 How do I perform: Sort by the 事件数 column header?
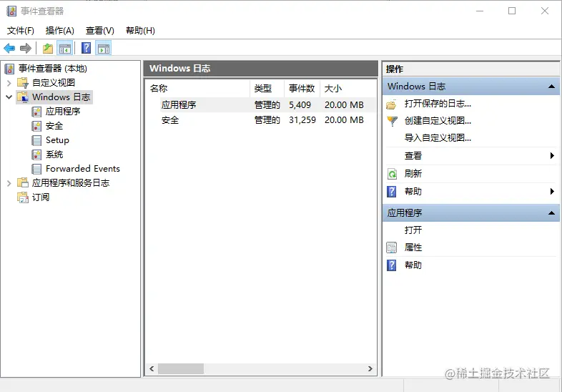coord(302,88)
